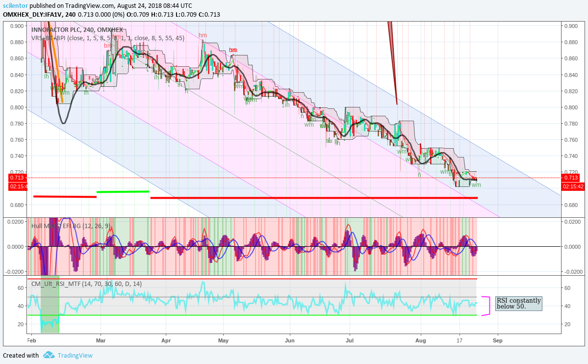This screenshot has width=588, height=364.
Task: Click the Mar label on the date axis
Action: [101, 340]
